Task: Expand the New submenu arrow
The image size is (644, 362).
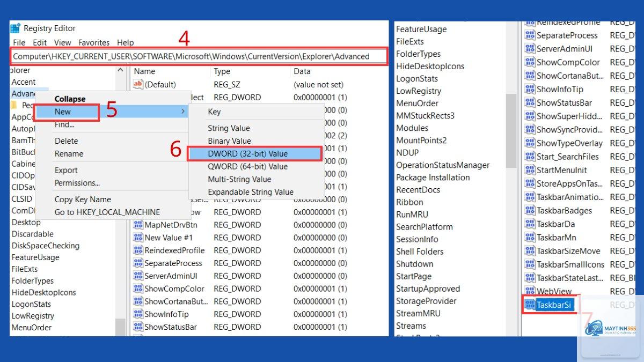Action: [x=183, y=112]
